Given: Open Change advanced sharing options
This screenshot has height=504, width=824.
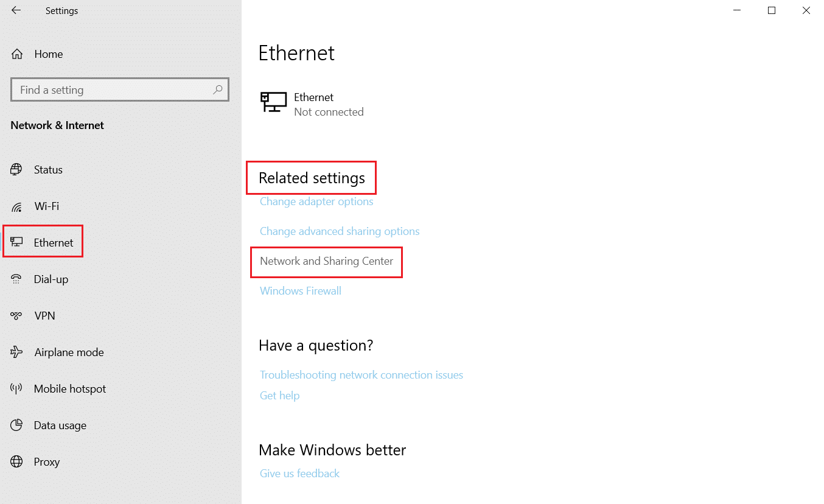Looking at the screenshot, I should (x=340, y=231).
